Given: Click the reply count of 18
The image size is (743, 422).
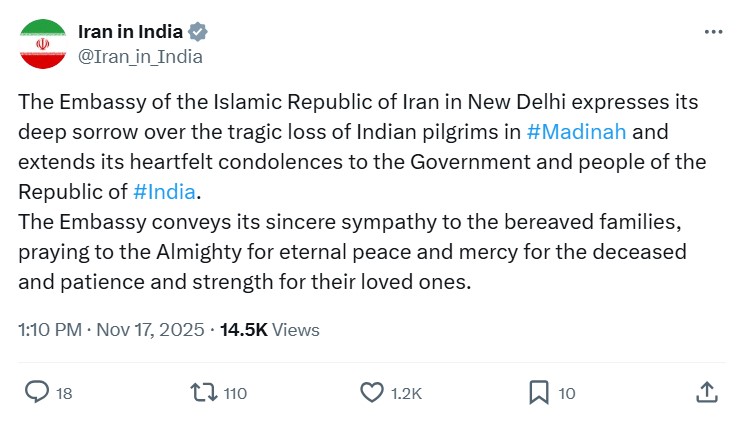Looking at the screenshot, I should pos(64,393).
